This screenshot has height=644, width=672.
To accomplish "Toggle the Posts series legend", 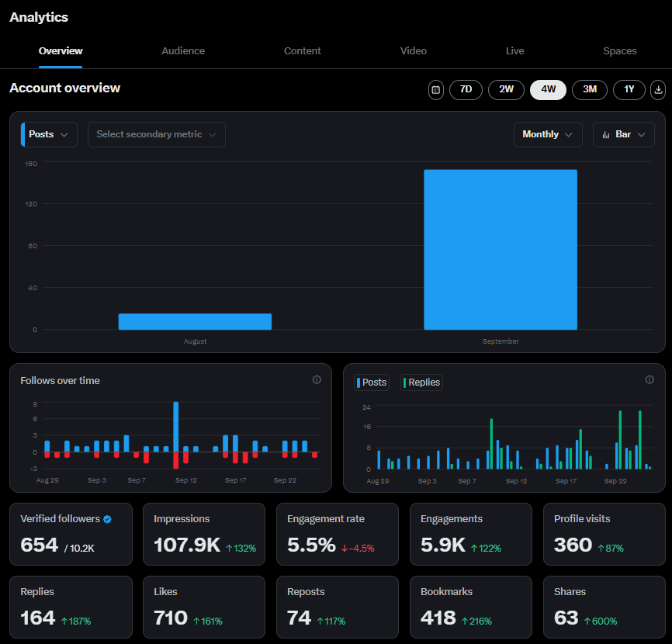I will pyautogui.click(x=371, y=383).
